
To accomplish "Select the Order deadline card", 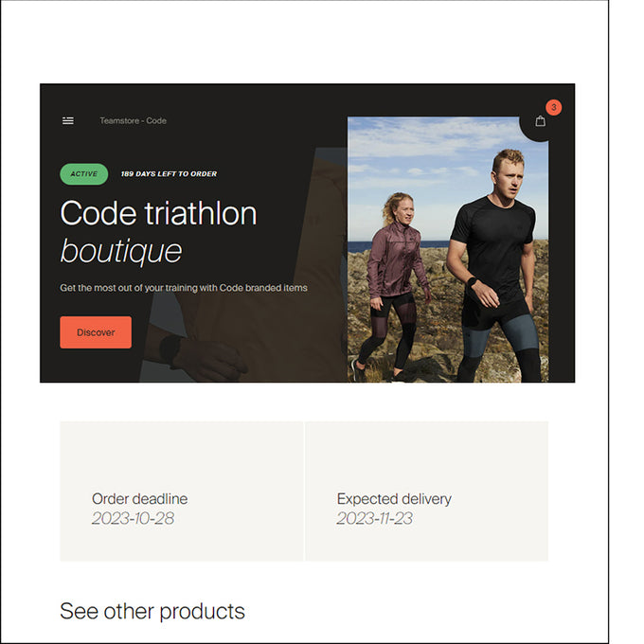I will (182, 491).
